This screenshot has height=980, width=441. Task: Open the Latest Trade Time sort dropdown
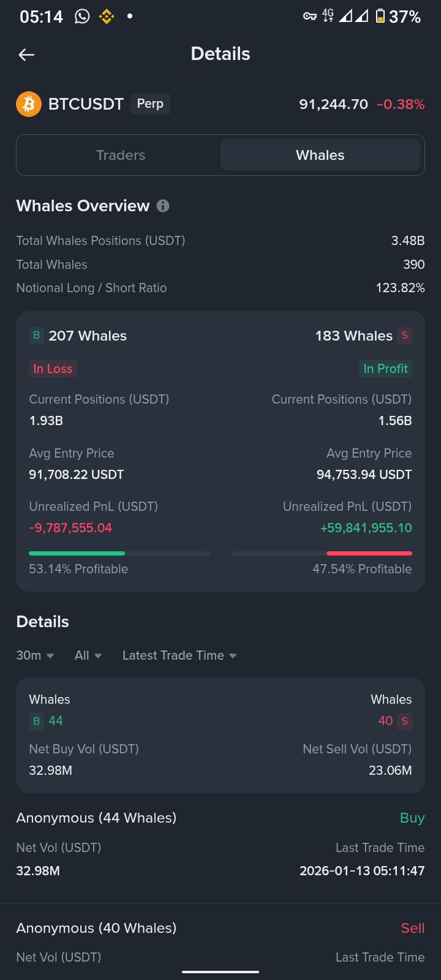179,655
